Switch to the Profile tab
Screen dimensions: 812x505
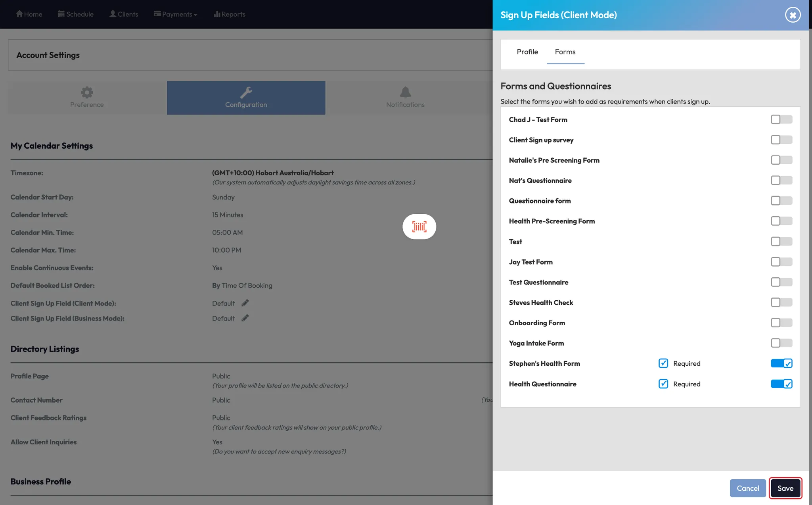[x=527, y=52]
